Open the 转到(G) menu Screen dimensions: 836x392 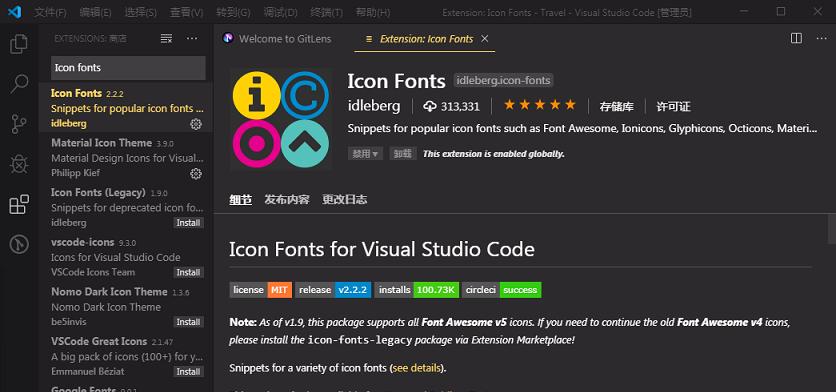pyautogui.click(x=233, y=12)
